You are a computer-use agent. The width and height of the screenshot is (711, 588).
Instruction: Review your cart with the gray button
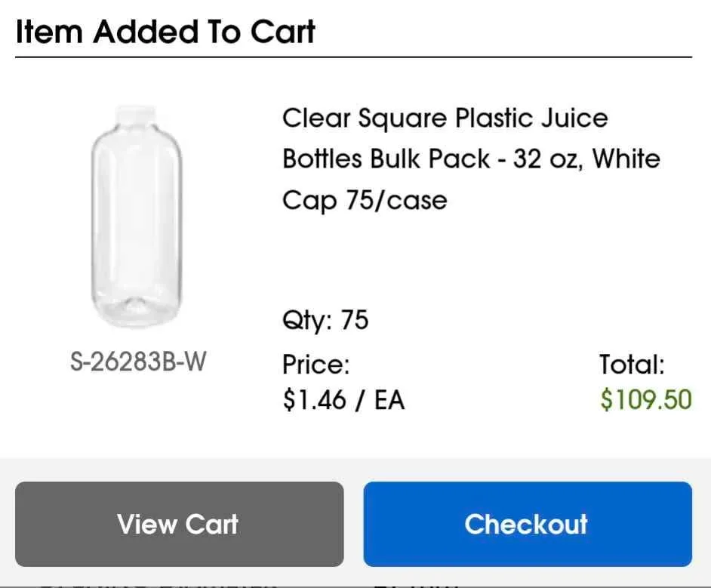[x=178, y=524]
